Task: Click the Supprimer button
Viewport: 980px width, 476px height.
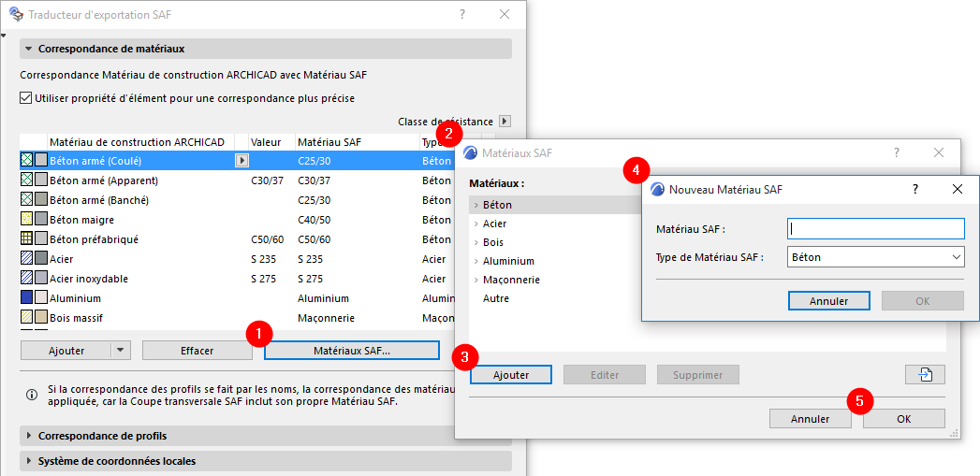Action: click(697, 375)
